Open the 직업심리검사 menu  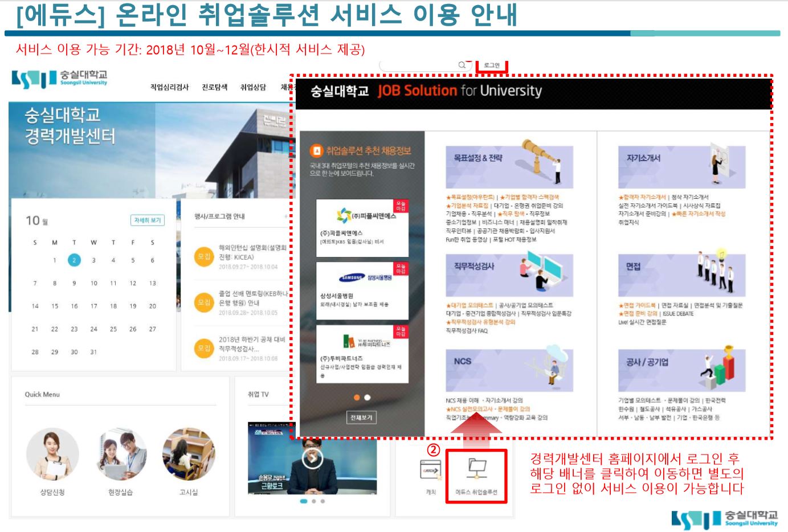[x=169, y=87]
